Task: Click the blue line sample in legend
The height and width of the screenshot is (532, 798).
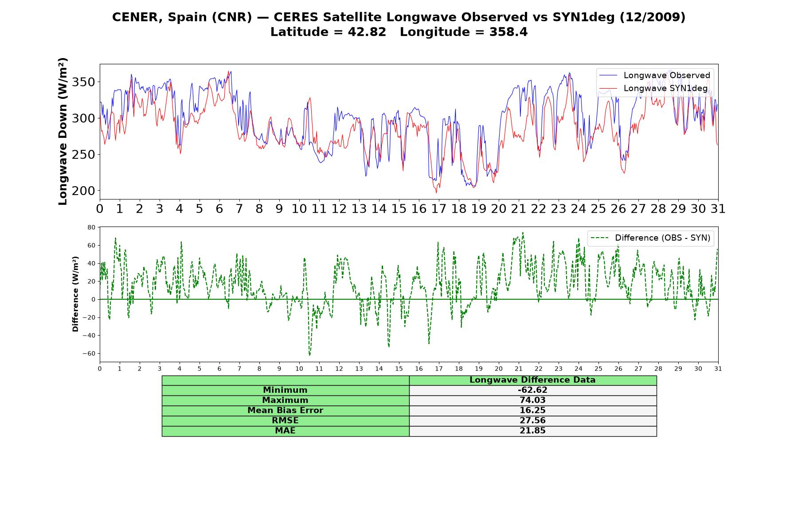Action: click(x=608, y=76)
